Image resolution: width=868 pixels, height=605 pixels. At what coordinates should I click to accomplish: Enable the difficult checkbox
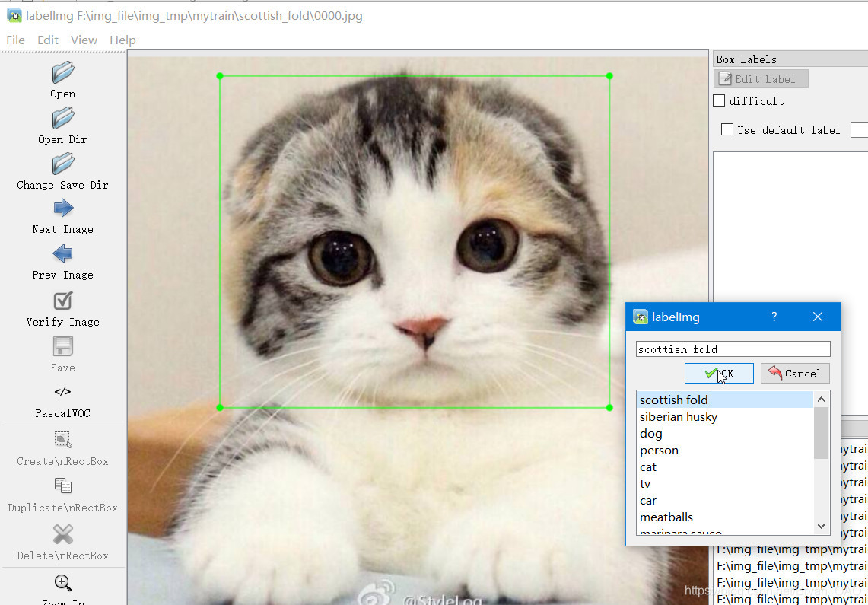point(719,100)
